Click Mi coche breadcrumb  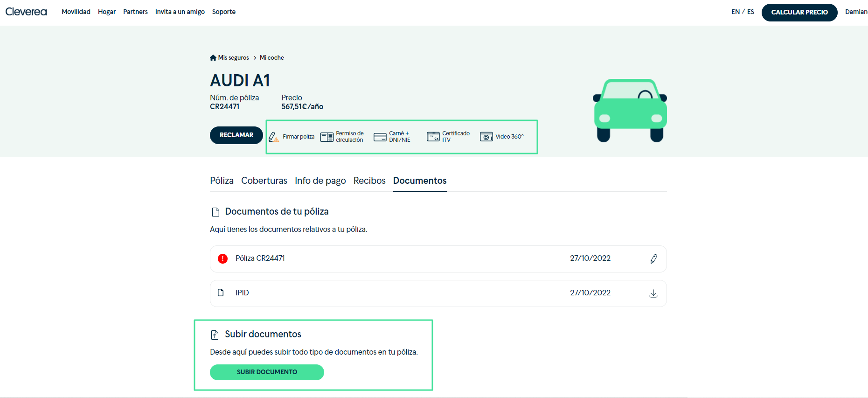(x=272, y=58)
